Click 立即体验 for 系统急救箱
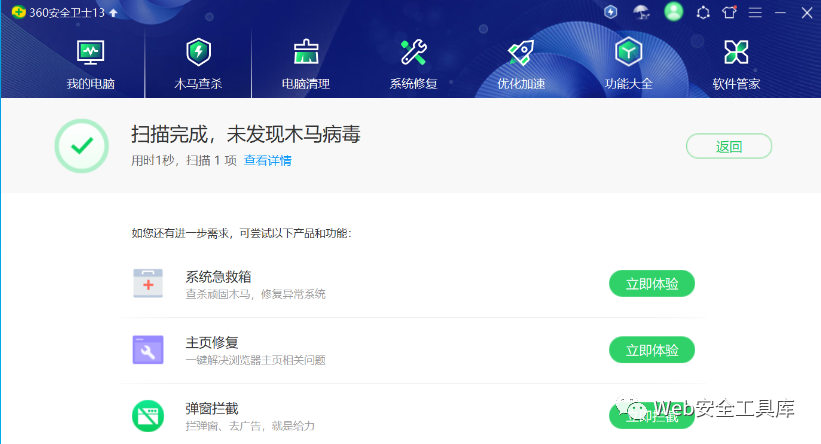Screen dimensions: 821x444 click(x=652, y=284)
